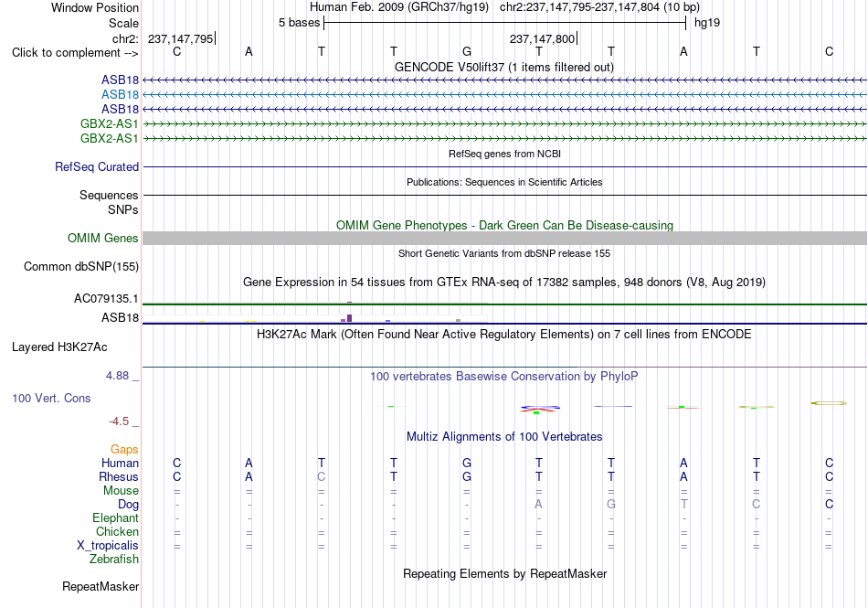The width and height of the screenshot is (868, 608).
Task: Click the faded mismatch C in Rhesus row
Action: point(321,476)
